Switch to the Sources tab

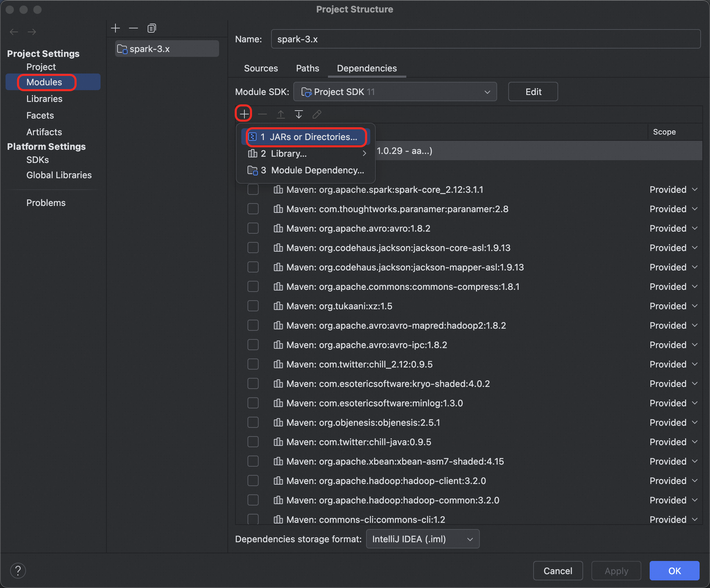(261, 68)
